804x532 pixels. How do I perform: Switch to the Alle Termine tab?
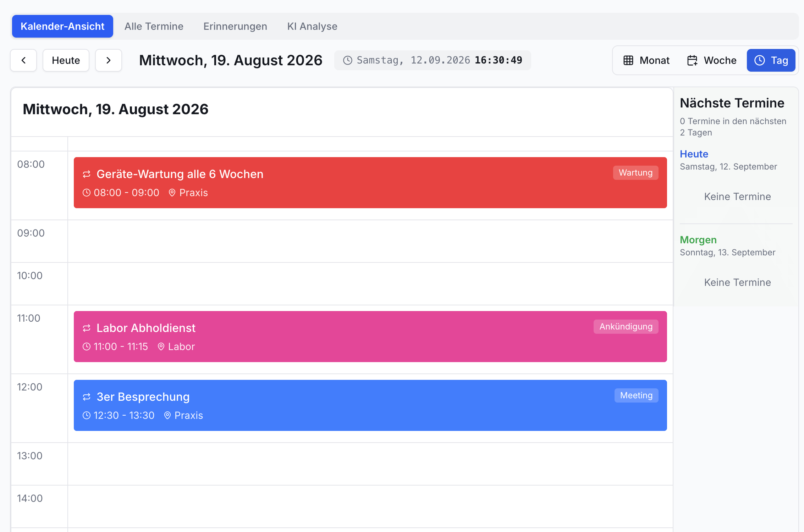[154, 26]
